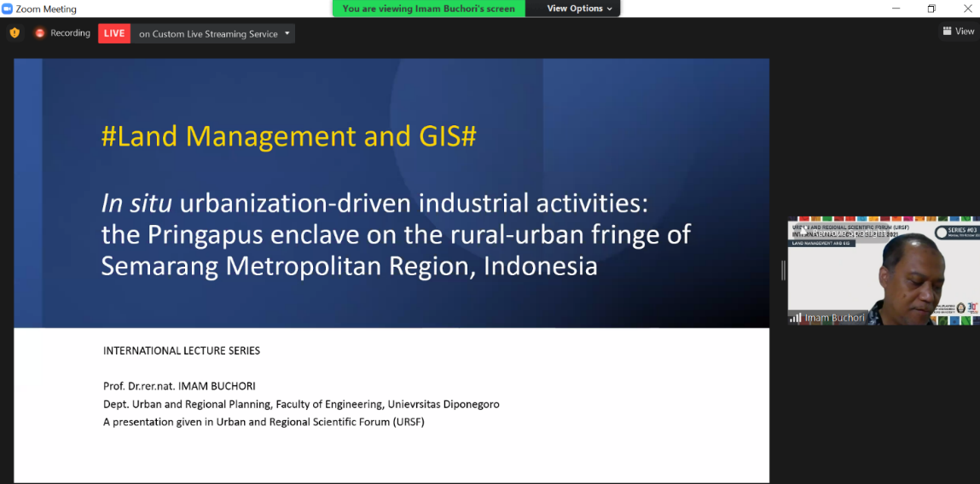Click the divider handle beside the video panel
This screenshot has width=980, height=484.
[782, 270]
